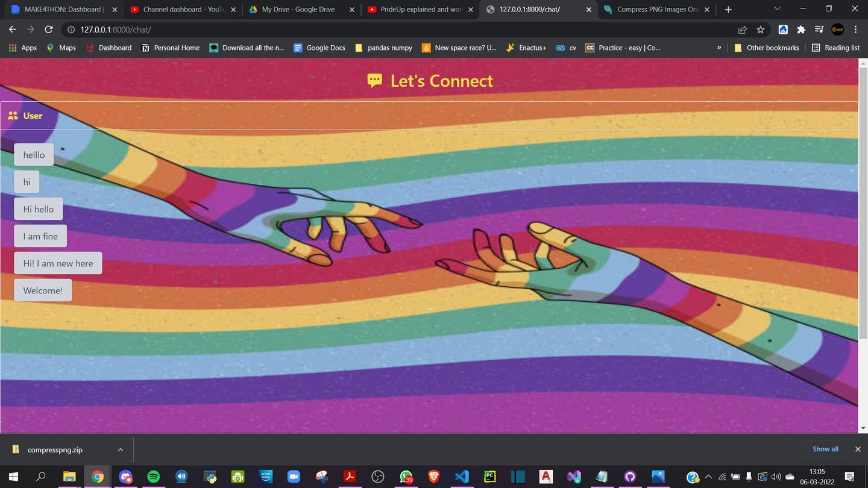The image size is (868, 488).
Task: Click the "I am fine" chat message
Action: (x=40, y=236)
